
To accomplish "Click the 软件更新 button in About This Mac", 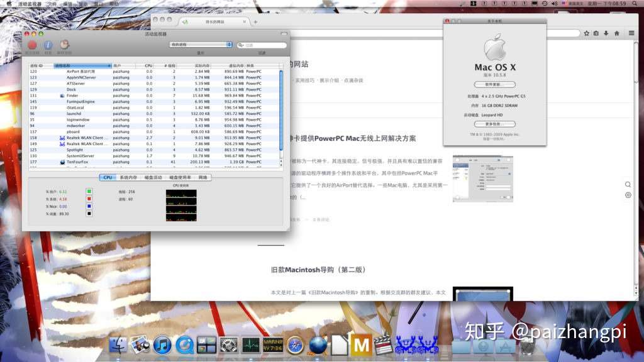I will point(495,84).
